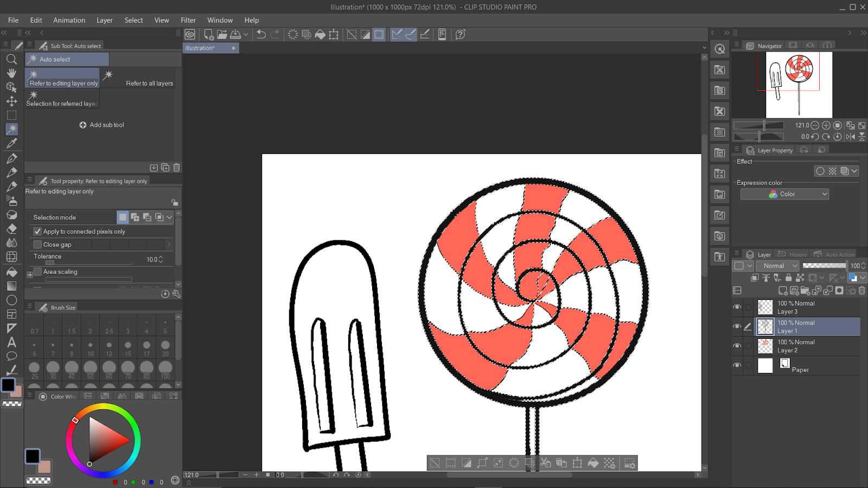The height and width of the screenshot is (488, 868).
Task: Click the Invert selection icon in command bar
Action: [365, 34]
